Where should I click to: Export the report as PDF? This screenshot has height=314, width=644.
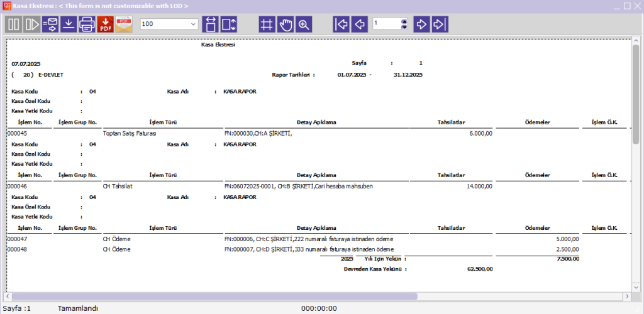coord(106,24)
